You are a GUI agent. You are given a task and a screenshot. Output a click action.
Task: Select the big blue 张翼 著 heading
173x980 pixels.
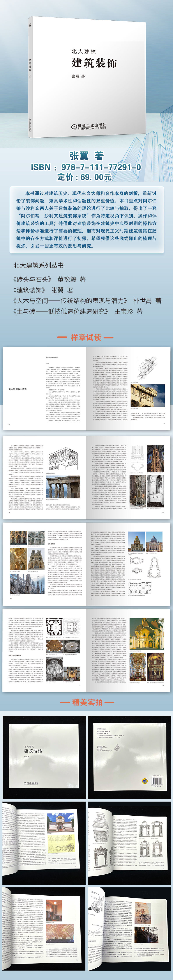[86, 156]
